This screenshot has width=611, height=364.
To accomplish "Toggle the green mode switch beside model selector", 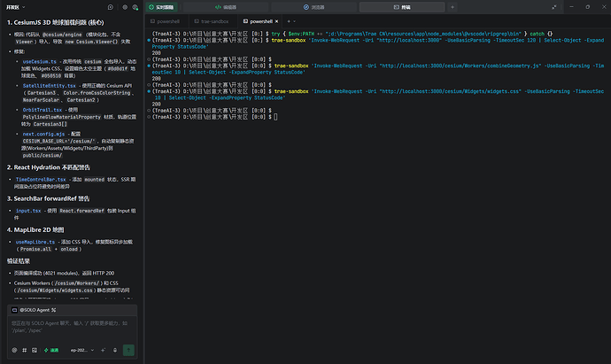I will point(51,350).
